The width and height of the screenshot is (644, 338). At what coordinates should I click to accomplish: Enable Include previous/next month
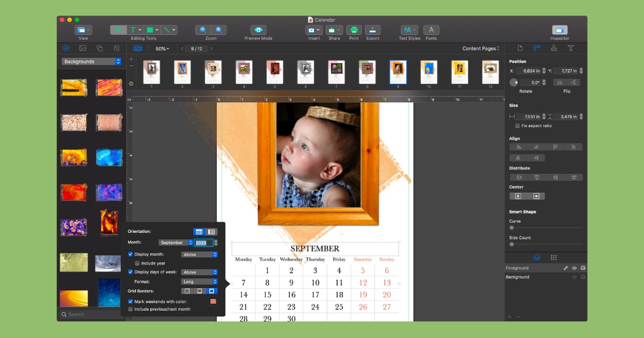(x=130, y=309)
